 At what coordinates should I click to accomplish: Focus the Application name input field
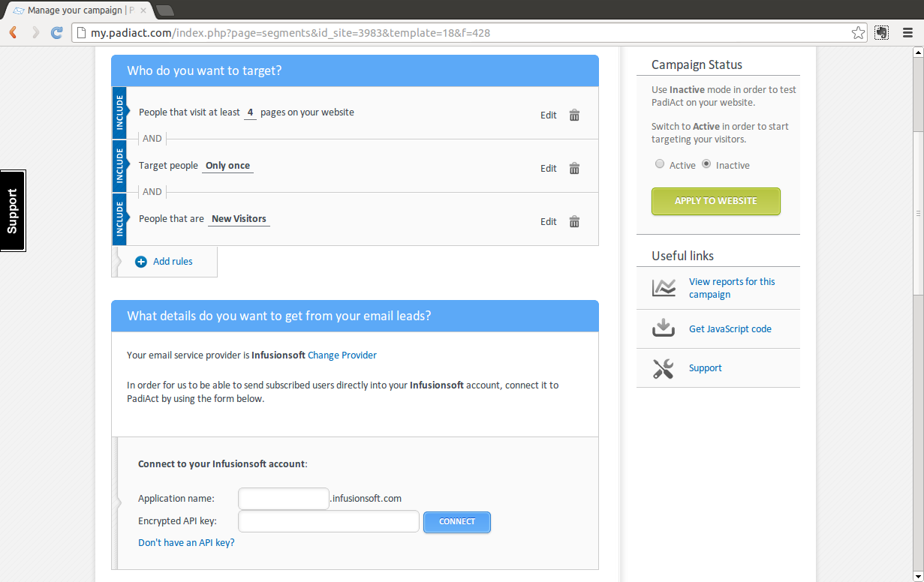pyautogui.click(x=284, y=499)
